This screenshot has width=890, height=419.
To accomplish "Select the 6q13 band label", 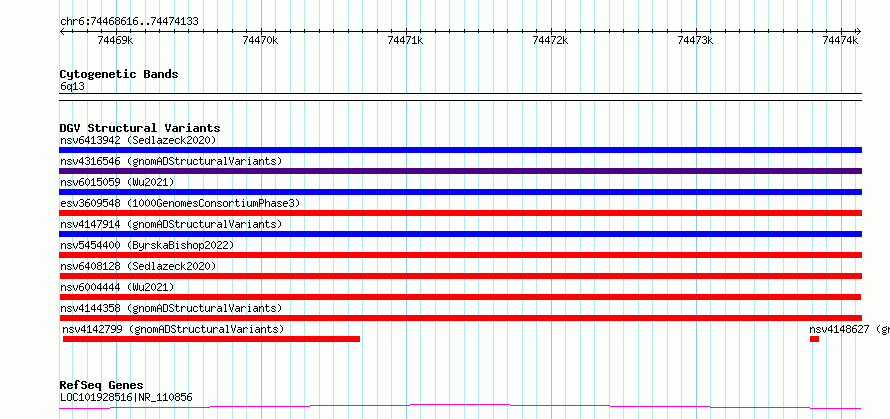I will pyautogui.click(x=73, y=86).
